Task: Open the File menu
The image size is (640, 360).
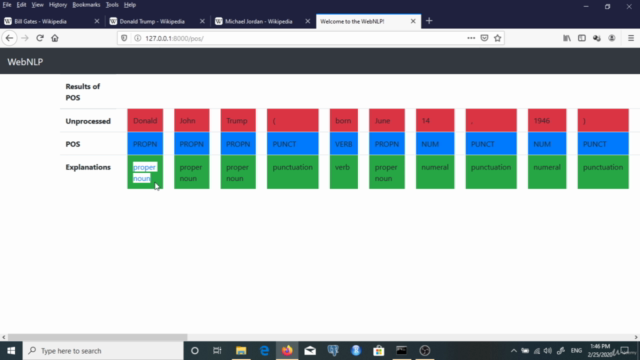Action: (x=7, y=5)
